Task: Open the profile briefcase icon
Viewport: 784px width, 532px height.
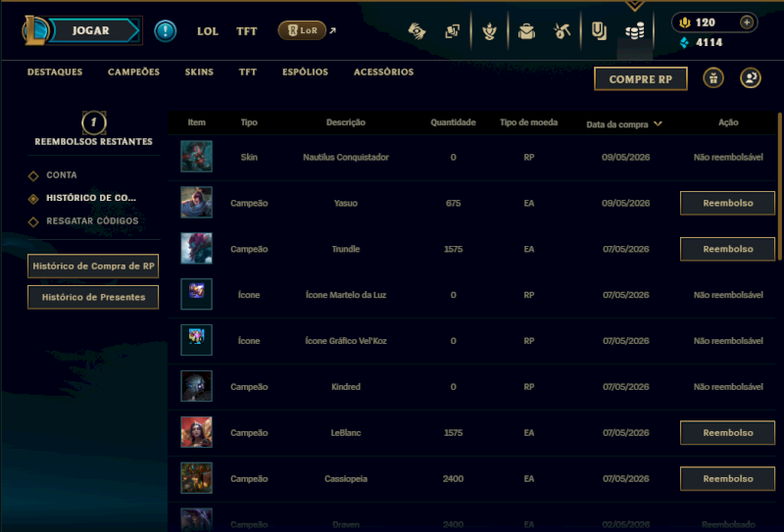Action: click(x=526, y=31)
